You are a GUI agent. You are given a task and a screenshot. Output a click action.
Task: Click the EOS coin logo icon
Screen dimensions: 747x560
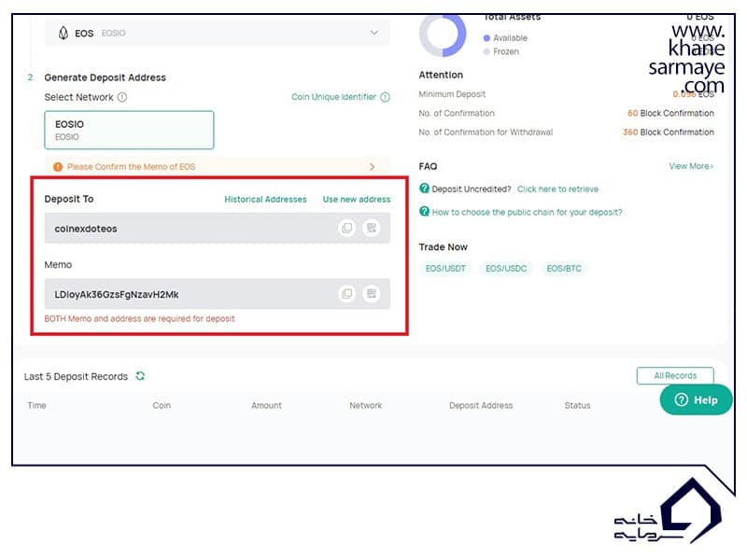click(63, 33)
